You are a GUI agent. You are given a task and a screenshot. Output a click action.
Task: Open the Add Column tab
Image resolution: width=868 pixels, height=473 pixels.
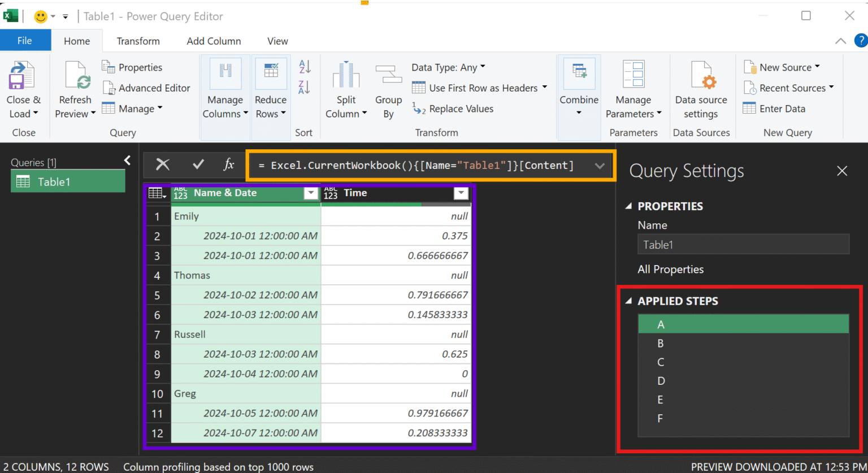coord(213,41)
